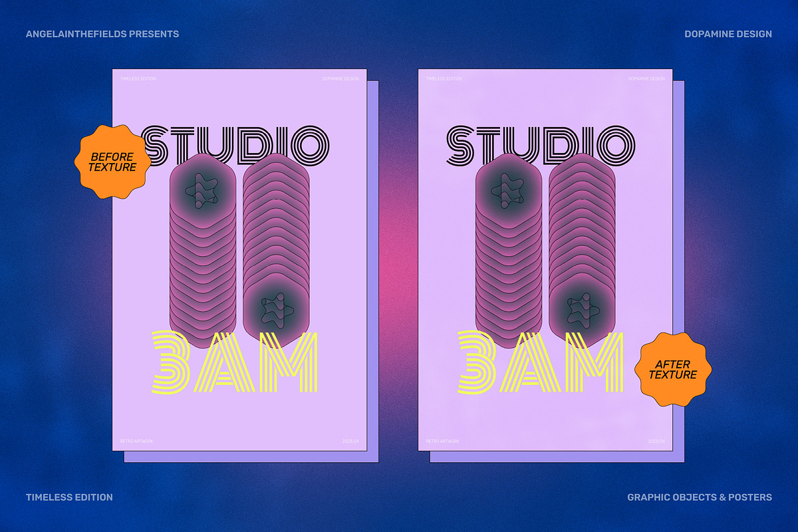
Task: Select the large 'DOPAMINE DESIGN' header text
Action: click(728, 34)
